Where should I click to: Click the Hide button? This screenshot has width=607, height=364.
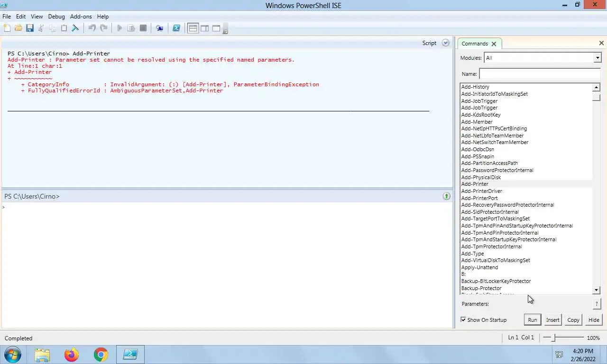click(594, 320)
